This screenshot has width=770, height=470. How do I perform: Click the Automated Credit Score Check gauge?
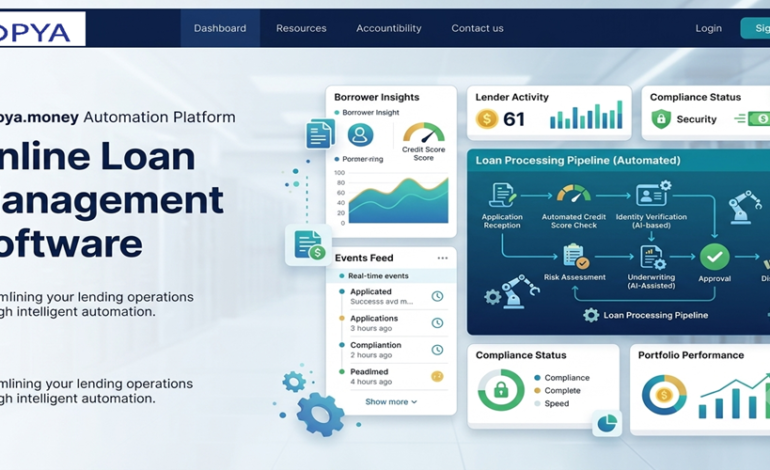(x=573, y=193)
